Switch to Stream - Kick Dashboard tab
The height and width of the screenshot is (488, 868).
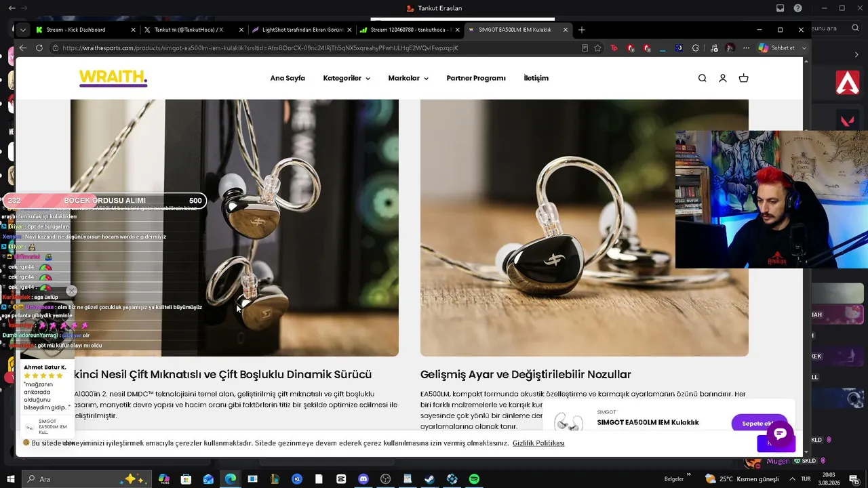pos(85,30)
